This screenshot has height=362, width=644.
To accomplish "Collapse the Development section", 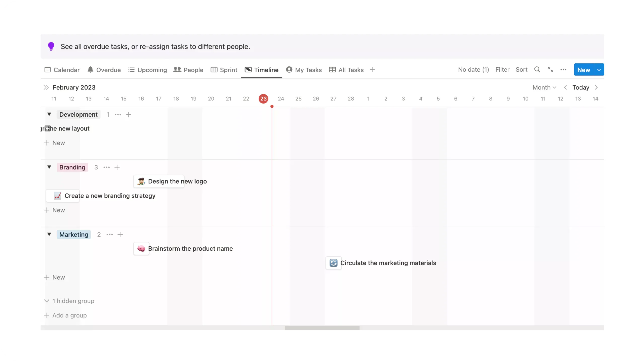I will click(x=49, y=114).
